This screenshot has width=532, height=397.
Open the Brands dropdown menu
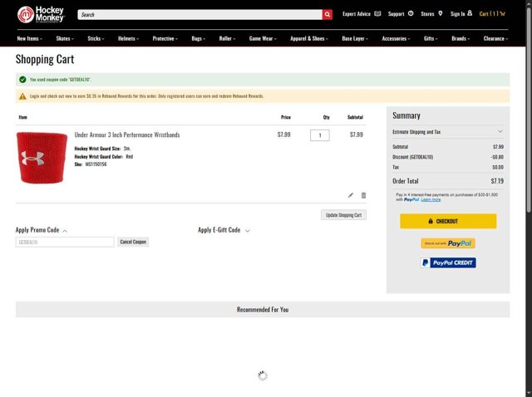461,39
